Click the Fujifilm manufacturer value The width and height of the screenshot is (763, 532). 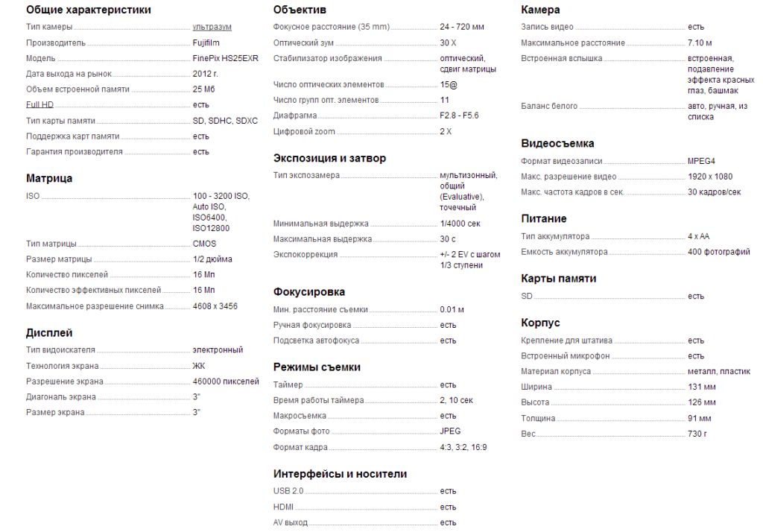tap(206, 42)
